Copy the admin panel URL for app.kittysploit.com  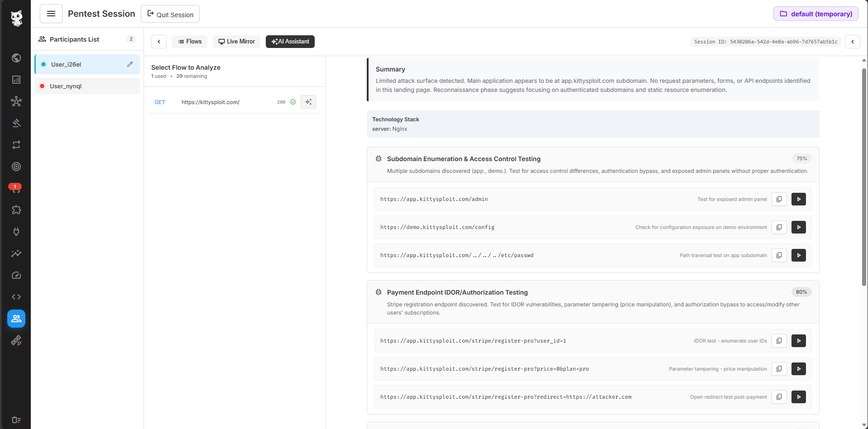pyautogui.click(x=778, y=199)
